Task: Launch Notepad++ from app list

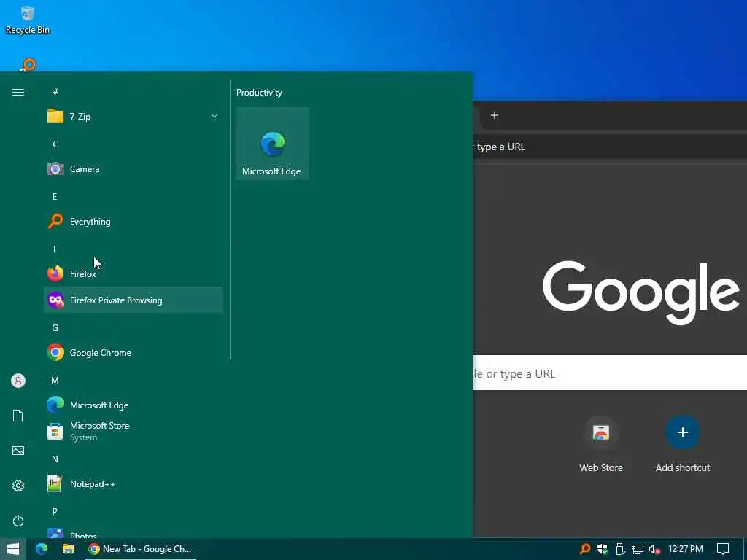Action: [x=133, y=484]
